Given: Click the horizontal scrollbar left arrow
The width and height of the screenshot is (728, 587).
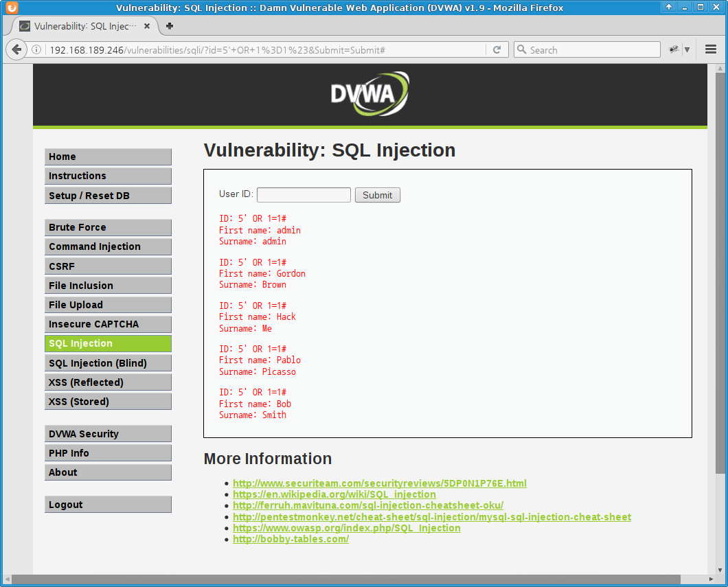Looking at the screenshot, I should 7,579.
